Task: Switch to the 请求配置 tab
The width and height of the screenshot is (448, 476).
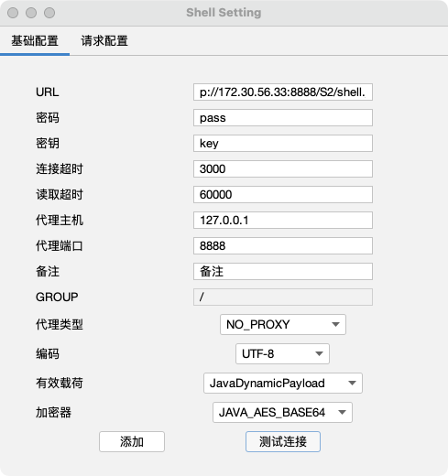Action: click(x=104, y=41)
